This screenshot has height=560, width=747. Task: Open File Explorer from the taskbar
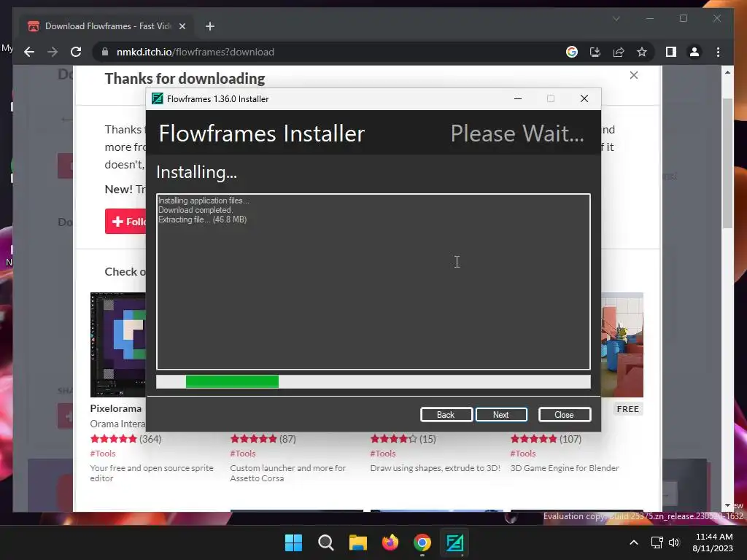pos(357,542)
